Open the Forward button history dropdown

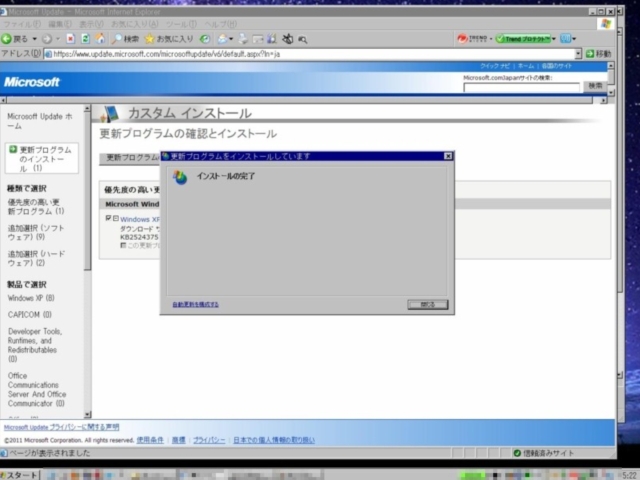point(58,39)
